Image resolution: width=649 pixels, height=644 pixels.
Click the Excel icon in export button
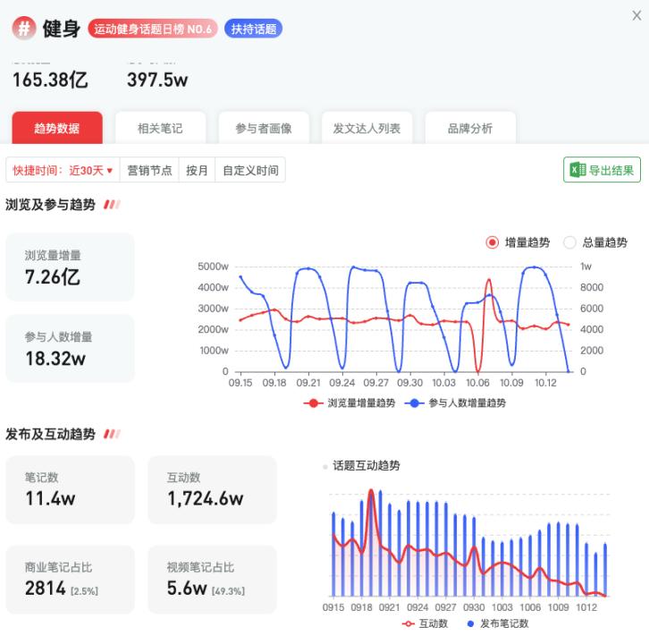tap(577, 170)
